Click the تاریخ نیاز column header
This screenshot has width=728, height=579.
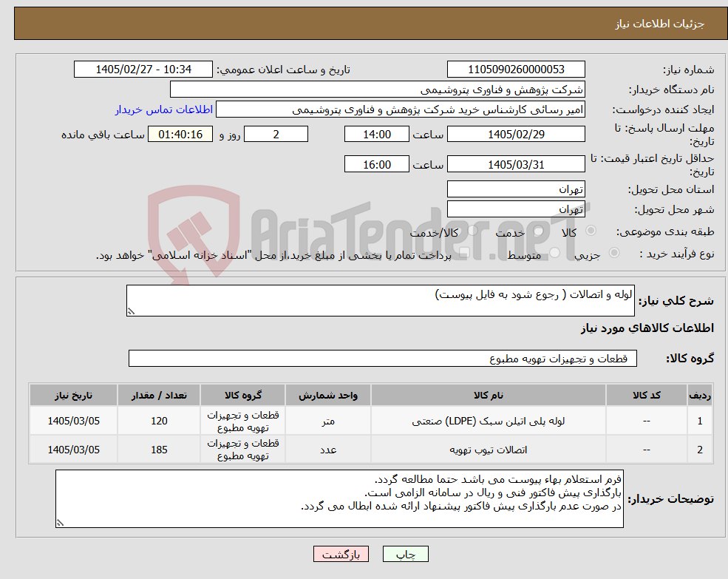[73, 395]
